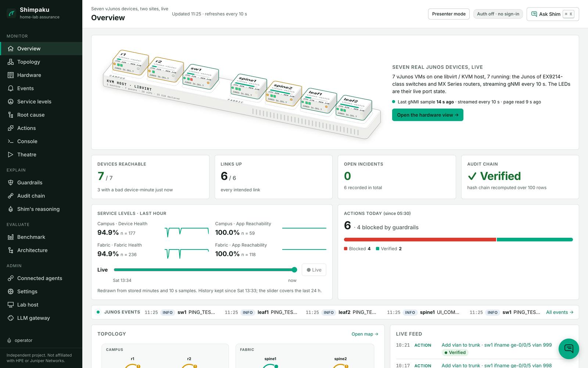Click the Actions link icon
Image resolution: width=588 pixels, height=368 pixels.
pos(11,128)
